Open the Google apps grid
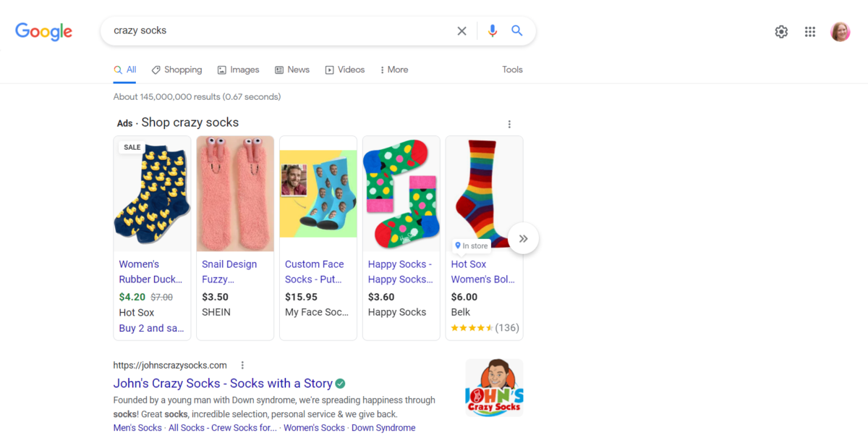The image size is (868, 441). pos(810,32)
